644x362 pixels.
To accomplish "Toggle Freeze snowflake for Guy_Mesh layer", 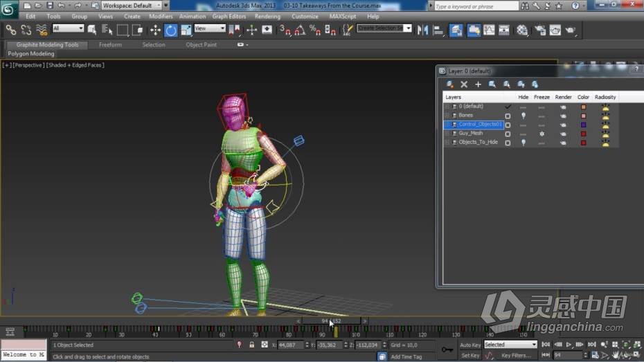I will [x=542, y=134].
